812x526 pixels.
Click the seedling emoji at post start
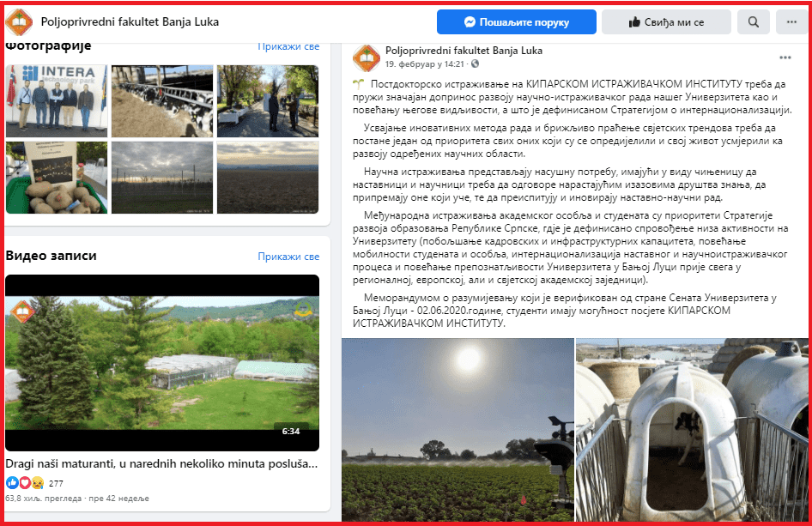pyautogui.click(x=358, y=83)
